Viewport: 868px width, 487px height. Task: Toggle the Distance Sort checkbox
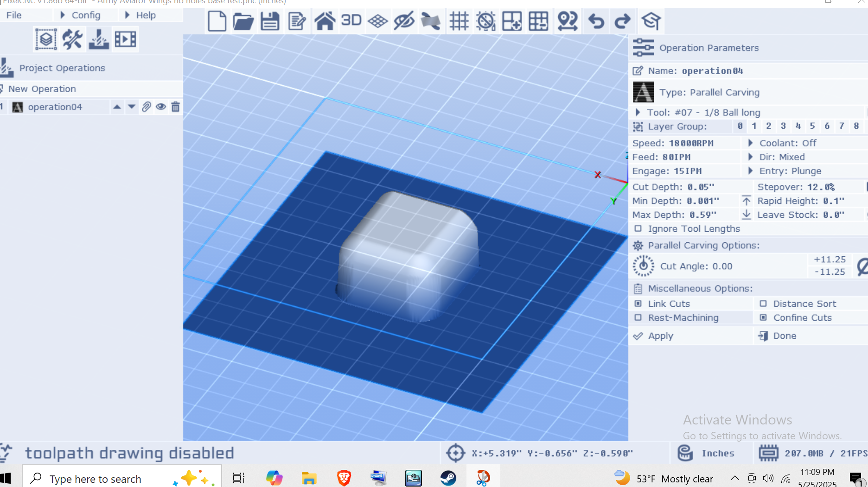763,304
